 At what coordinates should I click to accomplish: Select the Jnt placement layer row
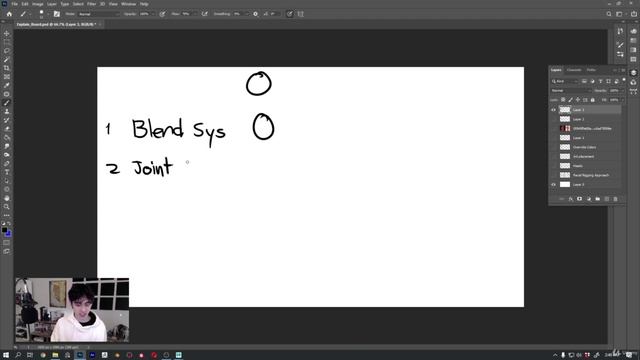click(589, 156)
